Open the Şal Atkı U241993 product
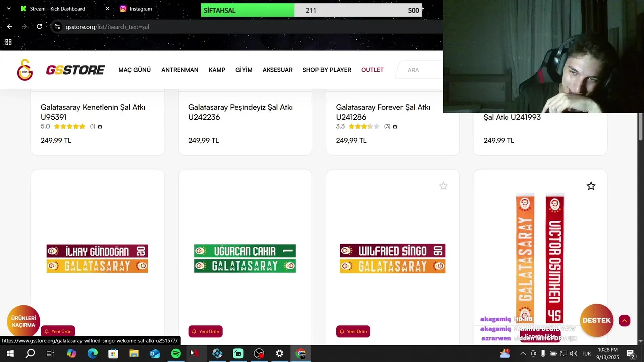644x362 pixels. [512, 117]
